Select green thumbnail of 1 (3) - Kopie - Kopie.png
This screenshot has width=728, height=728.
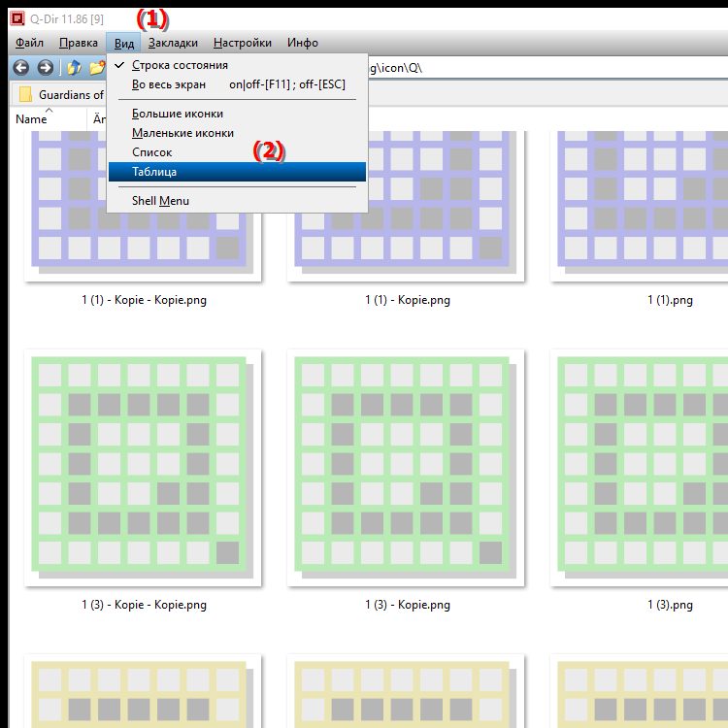point(143,468)
